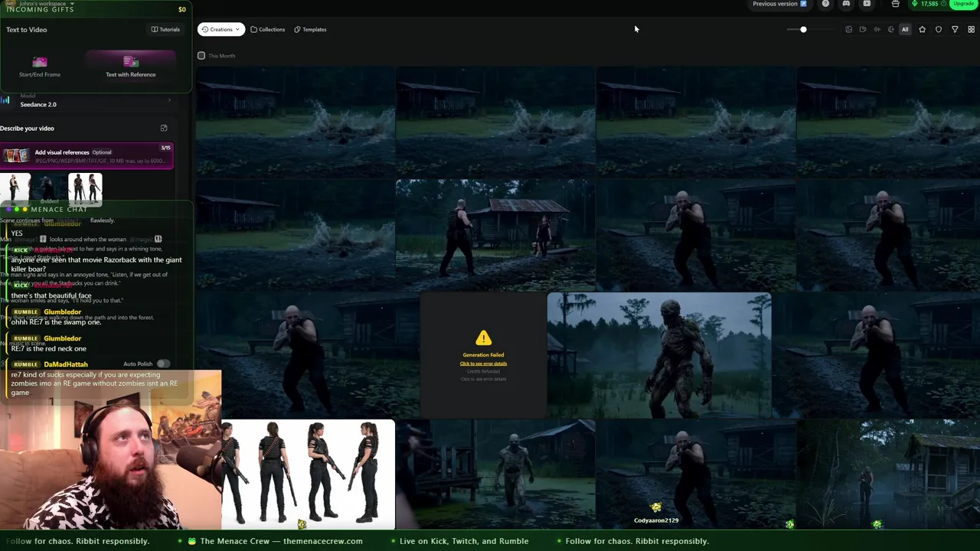The image size is (980, 551).
Task: Select the bald man reference image thumbnail
Action: pos(15,188)
